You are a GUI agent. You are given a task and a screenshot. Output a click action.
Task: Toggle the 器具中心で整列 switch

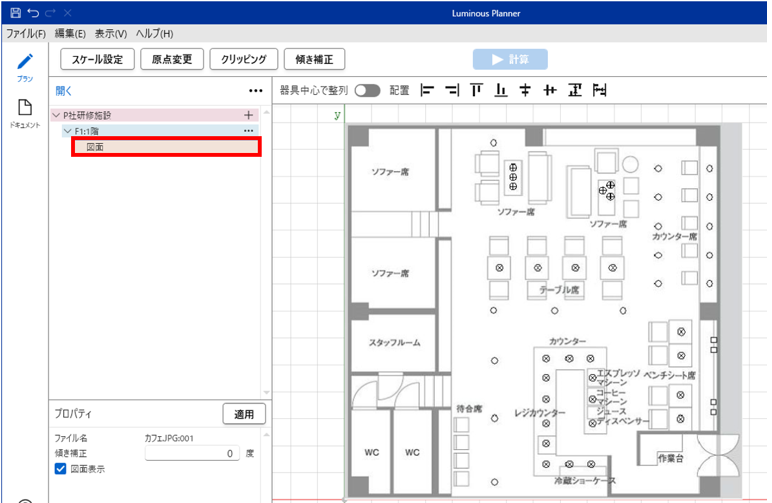[x=367, y=90]
